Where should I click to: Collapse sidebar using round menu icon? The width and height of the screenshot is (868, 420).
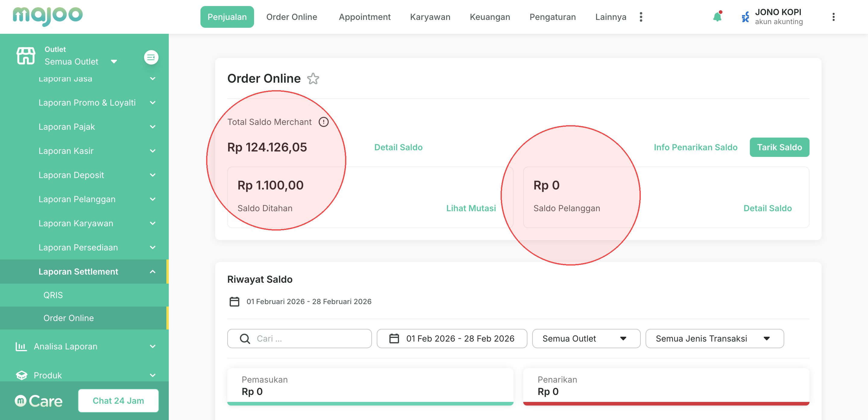click(x=151, y=57)
